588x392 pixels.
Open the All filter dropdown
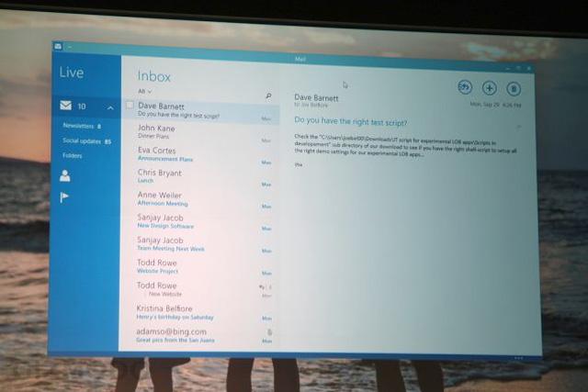(x=145, y=92)
